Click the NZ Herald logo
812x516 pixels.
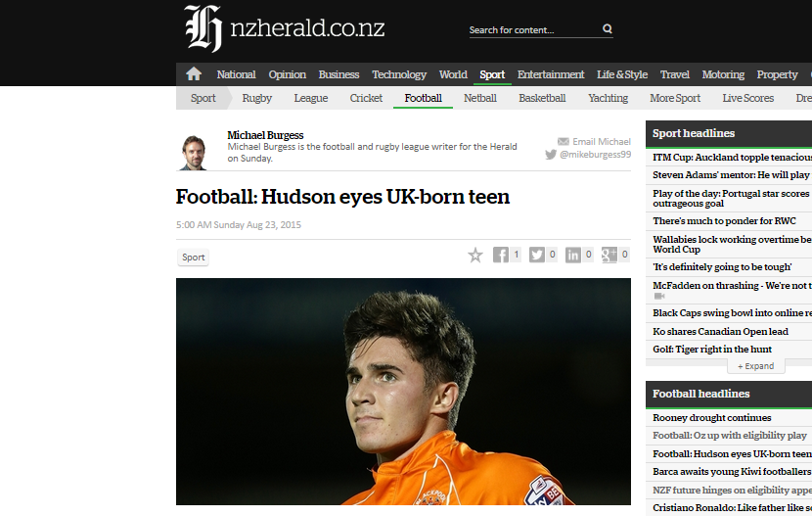click(x=284, y=28)
